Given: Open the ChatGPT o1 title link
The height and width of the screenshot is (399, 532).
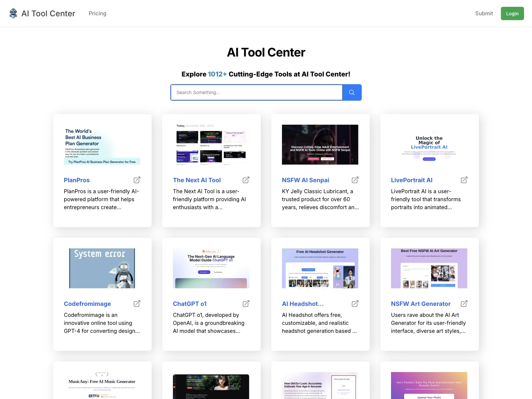Looking at the screenshot, I should [x=190, y=304].
